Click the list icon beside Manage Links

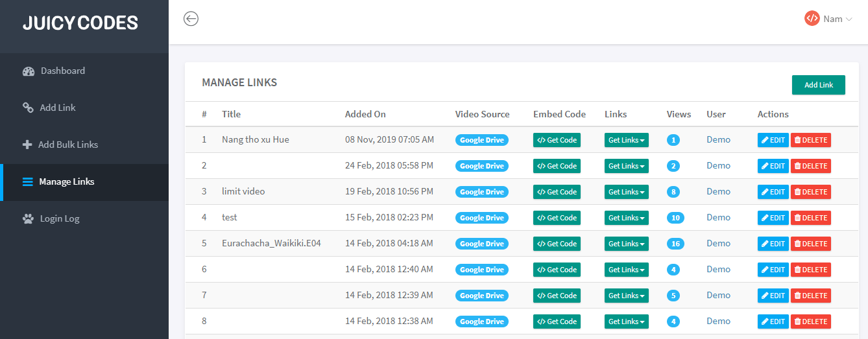click(28, 181)
